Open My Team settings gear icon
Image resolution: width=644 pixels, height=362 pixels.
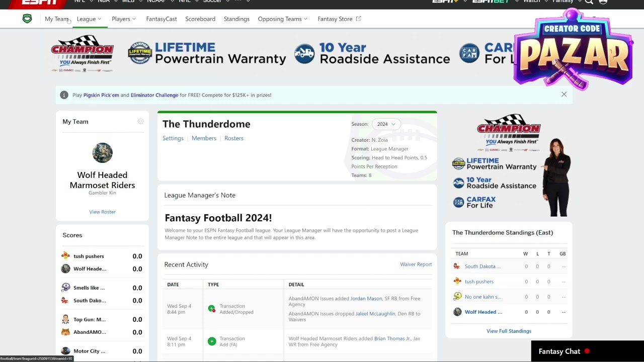point(140,122)
